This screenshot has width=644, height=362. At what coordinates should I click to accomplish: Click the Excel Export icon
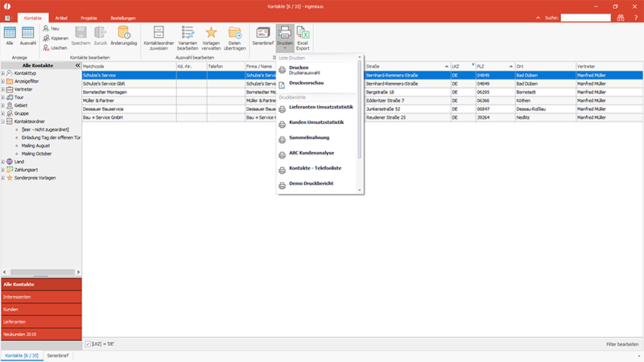pyautogui.click(x=303, y=38)
